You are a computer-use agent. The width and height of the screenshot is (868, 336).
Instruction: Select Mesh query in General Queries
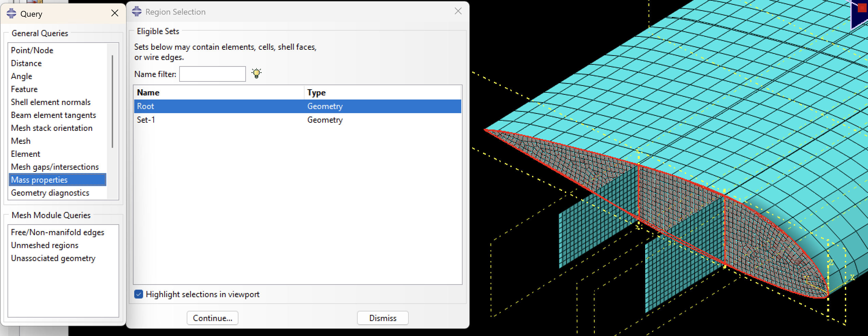[x=21, y=141]
